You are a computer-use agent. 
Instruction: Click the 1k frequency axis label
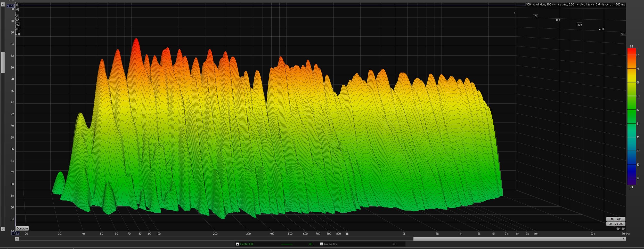click(x=347, y=234)
